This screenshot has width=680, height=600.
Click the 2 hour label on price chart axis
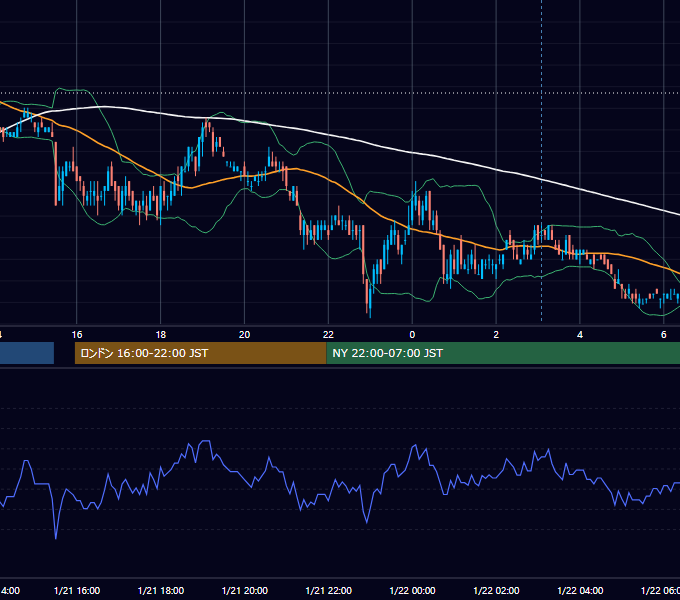coord(496,335)
